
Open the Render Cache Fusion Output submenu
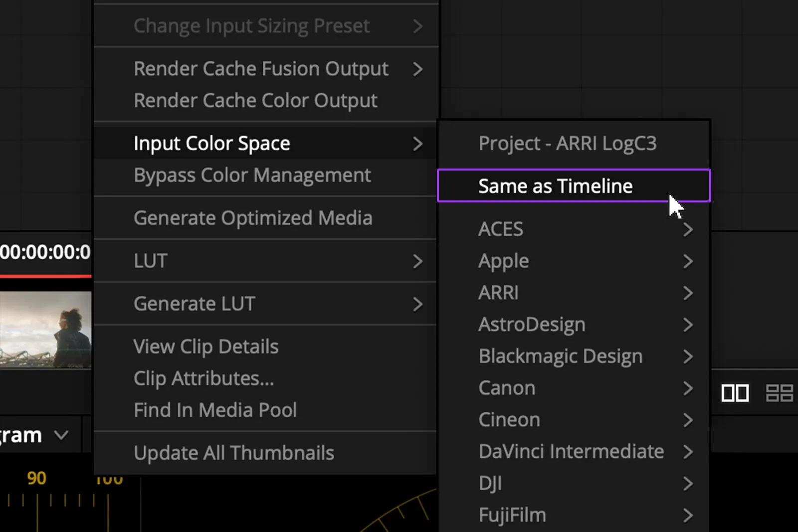click(x=265, y=69)
